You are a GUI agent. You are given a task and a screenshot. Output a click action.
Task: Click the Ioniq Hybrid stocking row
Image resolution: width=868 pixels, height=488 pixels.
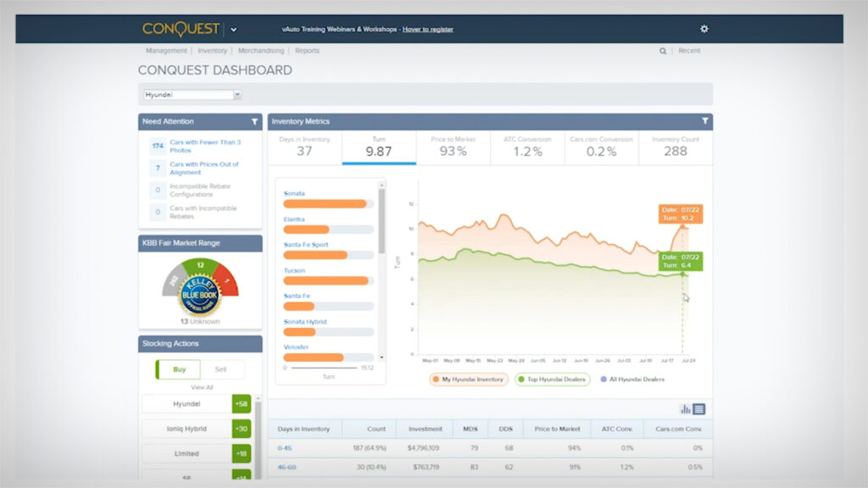tap(186, 429)
